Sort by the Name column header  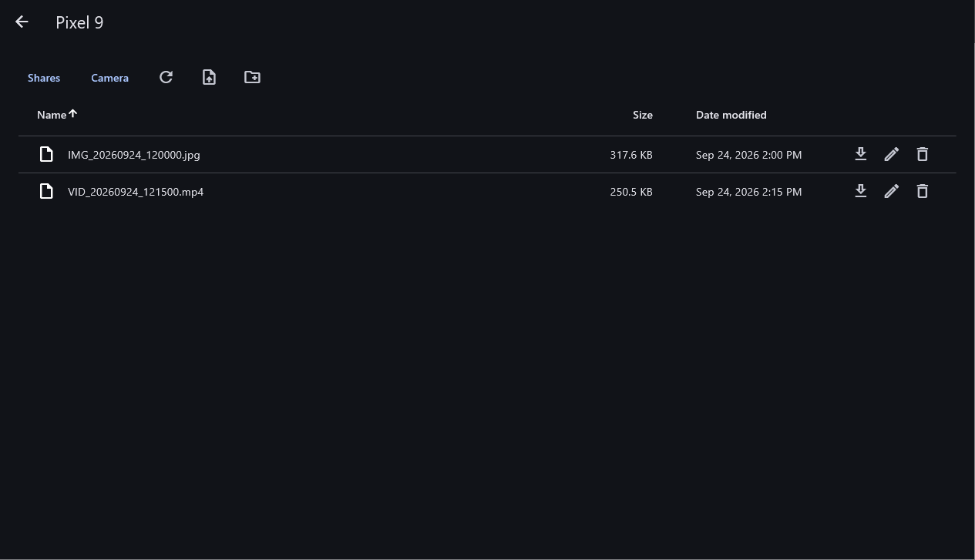(52, 115)
